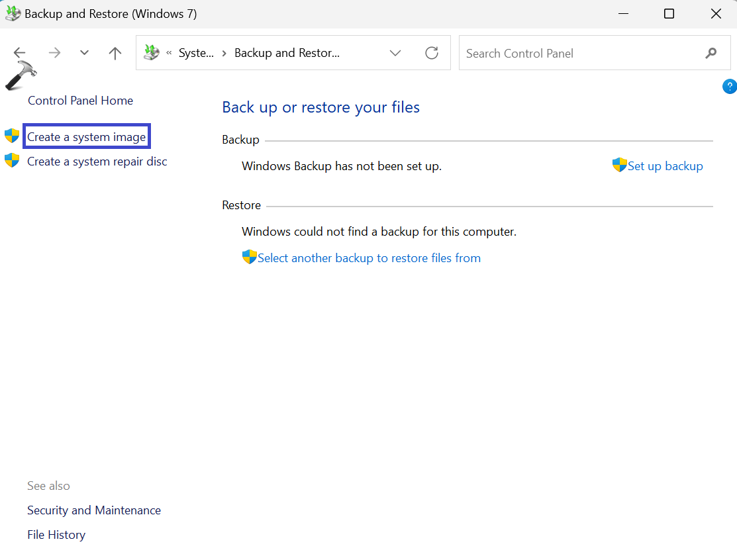This screenshot has width=737, height=560.
Task: Click the shield icon beside Create a system image
Action: click(x=12, y=136)
